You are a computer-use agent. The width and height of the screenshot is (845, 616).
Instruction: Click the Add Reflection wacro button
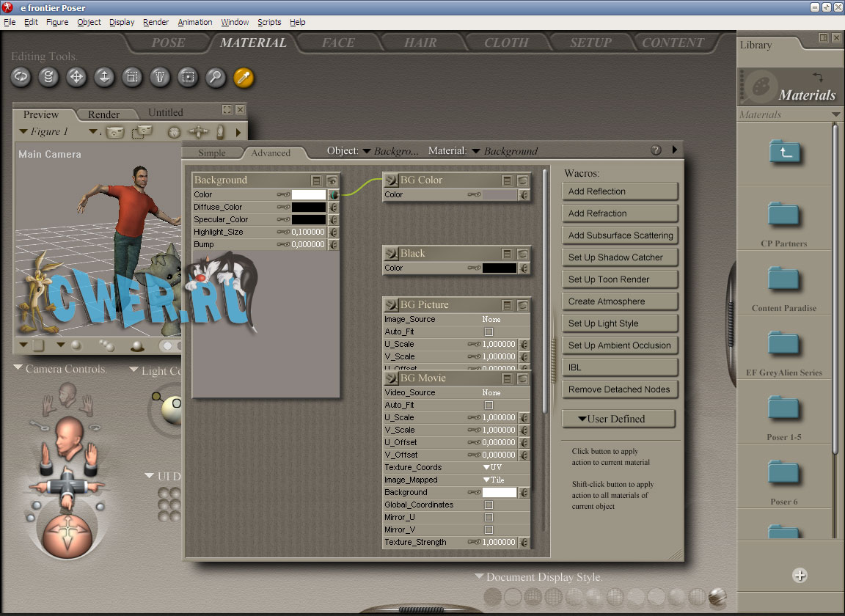pos(620,191)
